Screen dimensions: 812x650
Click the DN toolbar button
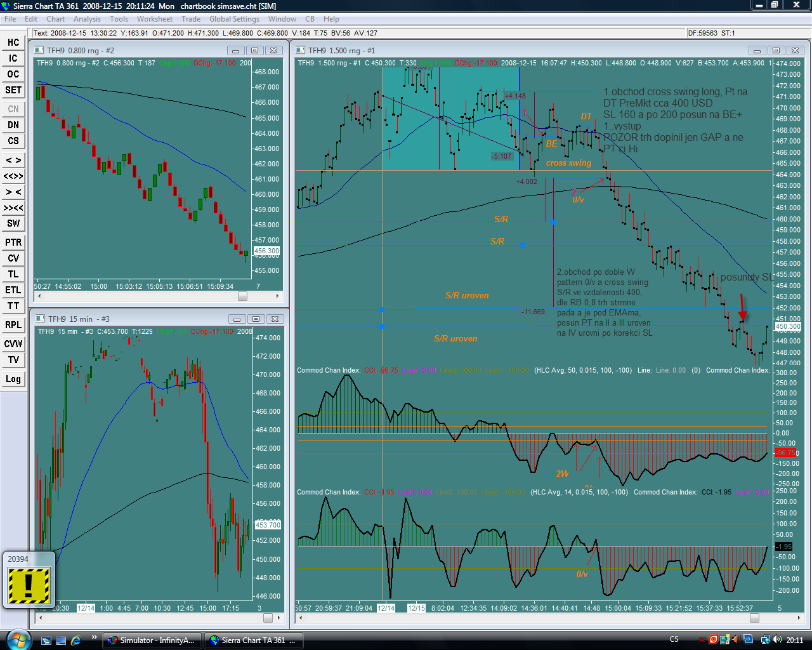(x=13, y=125)
